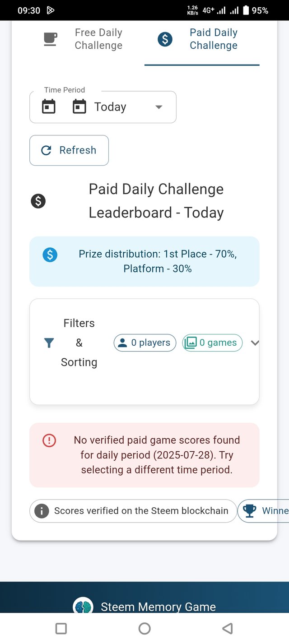Tap the Android back navigation button
This screenshot has height=644, width=289.
point(228,628)
